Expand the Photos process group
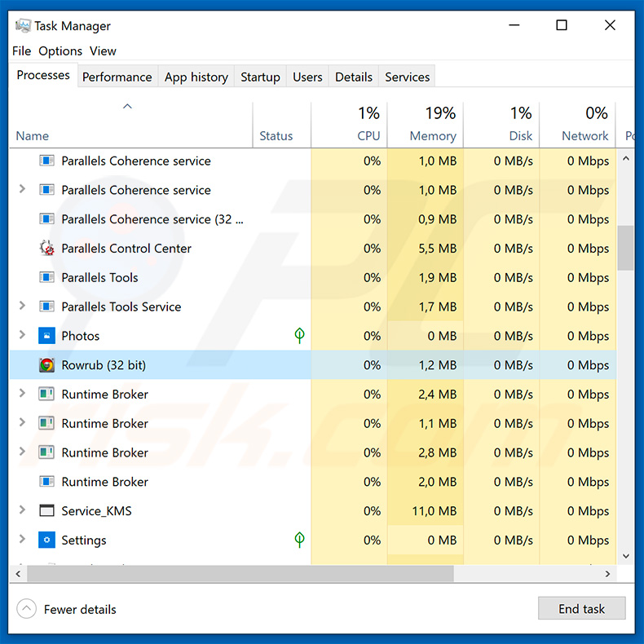 22,335
